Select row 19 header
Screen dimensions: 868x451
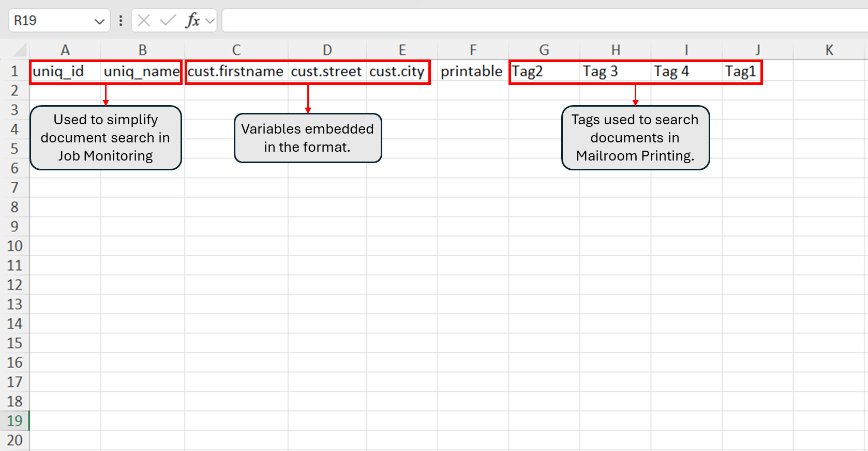(14, 421)
